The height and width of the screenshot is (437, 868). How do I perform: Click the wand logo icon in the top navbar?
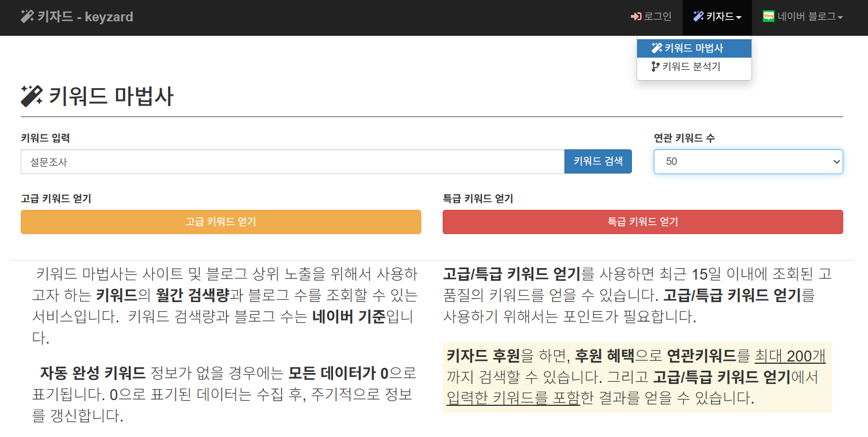(x=26, y=17)
